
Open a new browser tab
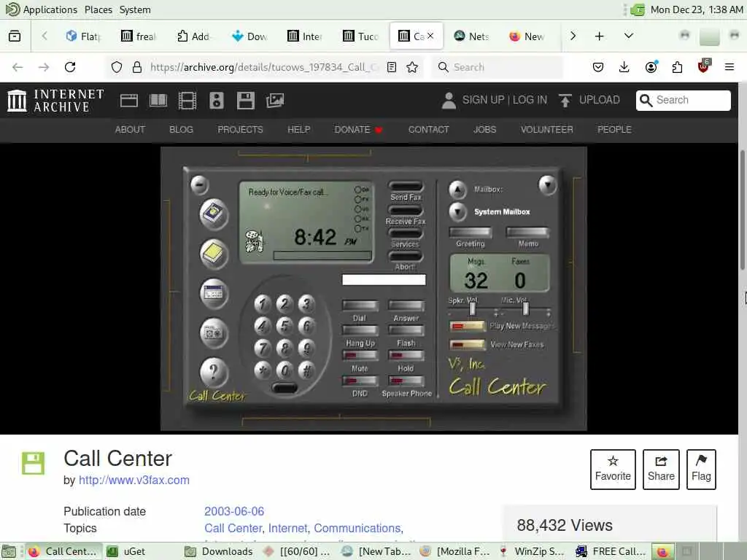pyautogui.click(x=600, y=36)
